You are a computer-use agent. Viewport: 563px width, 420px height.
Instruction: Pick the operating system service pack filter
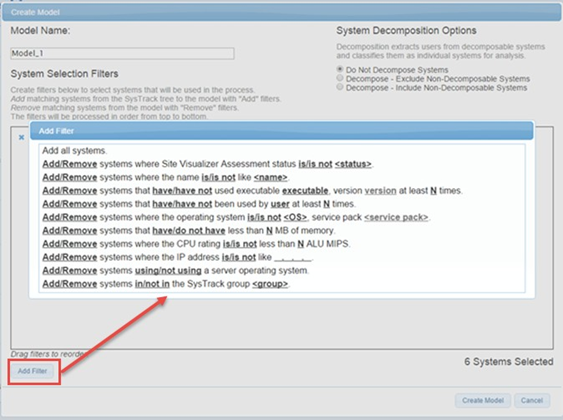[x=236, y=217]
